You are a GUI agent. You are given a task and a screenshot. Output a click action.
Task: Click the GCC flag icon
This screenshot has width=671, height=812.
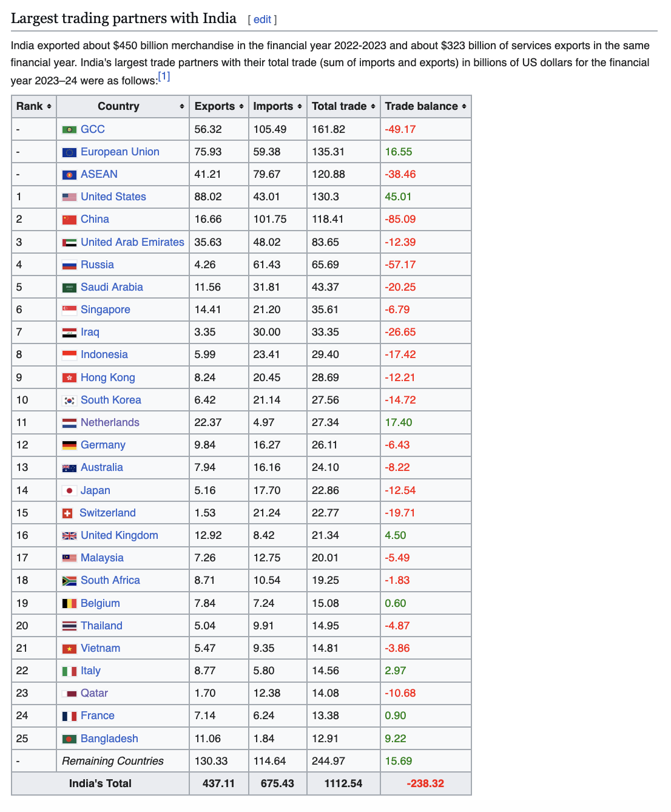(70, 129)
